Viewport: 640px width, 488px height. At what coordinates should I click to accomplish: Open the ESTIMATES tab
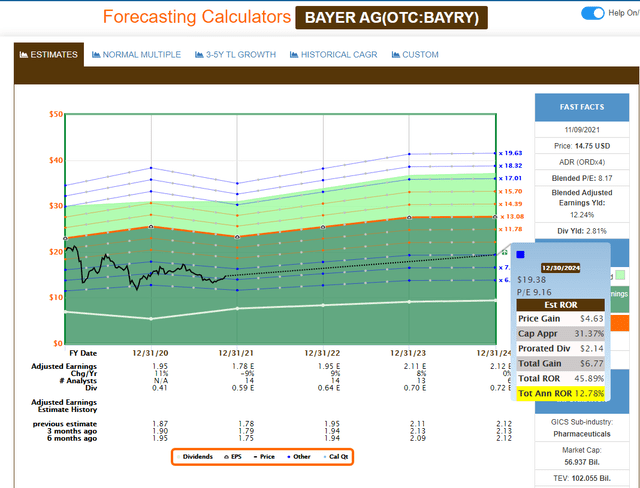click(x=49, y=54)
